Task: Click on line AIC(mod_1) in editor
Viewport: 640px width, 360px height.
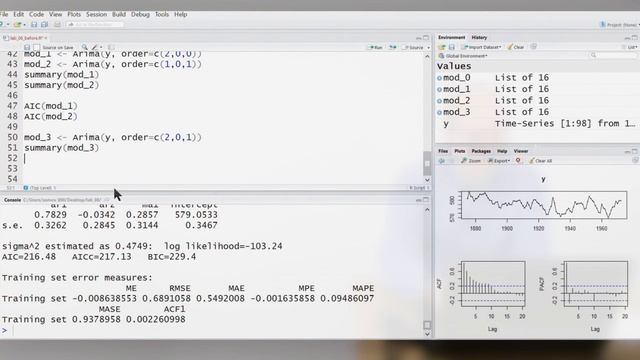Action: click(x=51, y=106)
